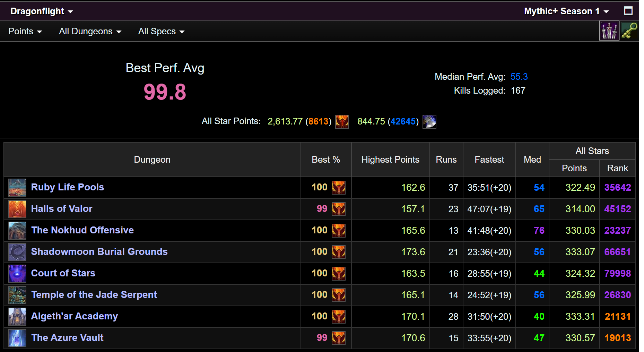Open the Halls of Valor link

click(x=62, y=209)
